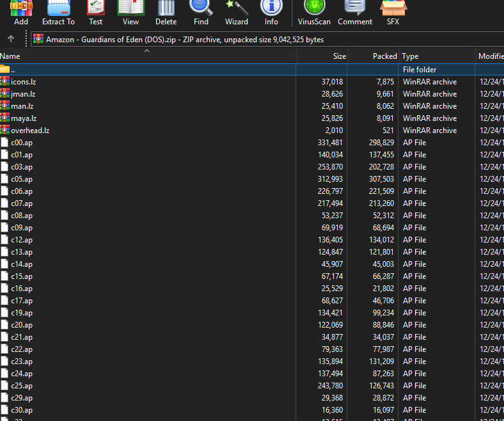Select file c17.ap
This screenshot has height=421, width=504.
point(22,301)
